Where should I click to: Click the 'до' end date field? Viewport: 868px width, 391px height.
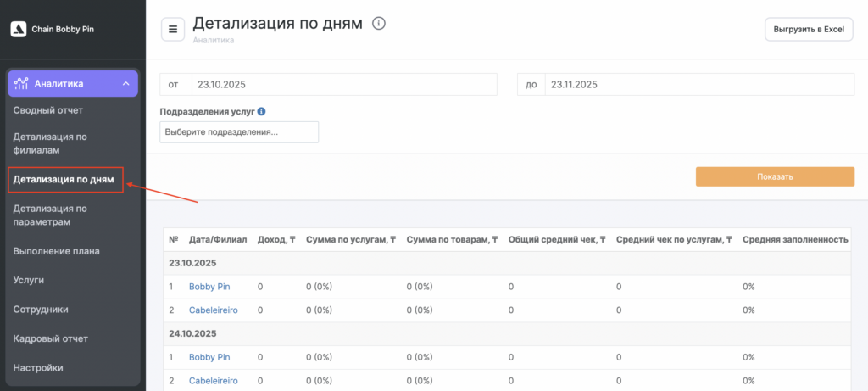click(698, 85)
